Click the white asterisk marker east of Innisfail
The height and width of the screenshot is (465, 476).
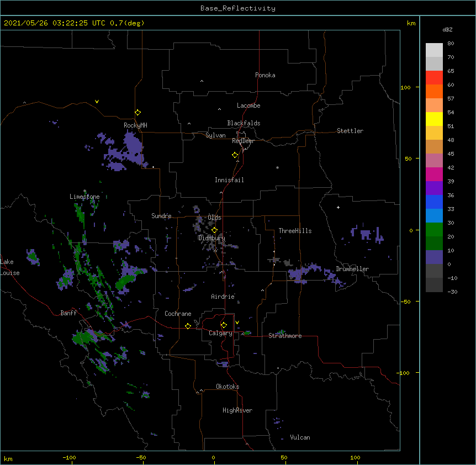click(x=277, y=167)
